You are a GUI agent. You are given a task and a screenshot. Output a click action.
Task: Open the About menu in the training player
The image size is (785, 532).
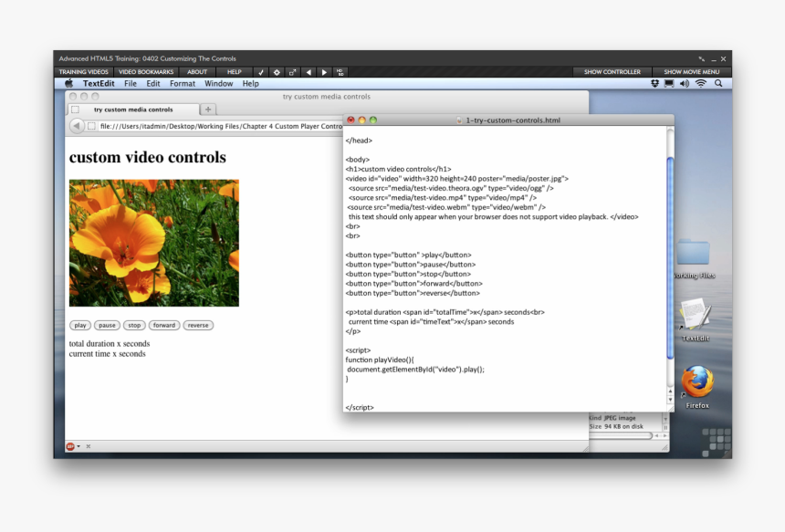197,72
